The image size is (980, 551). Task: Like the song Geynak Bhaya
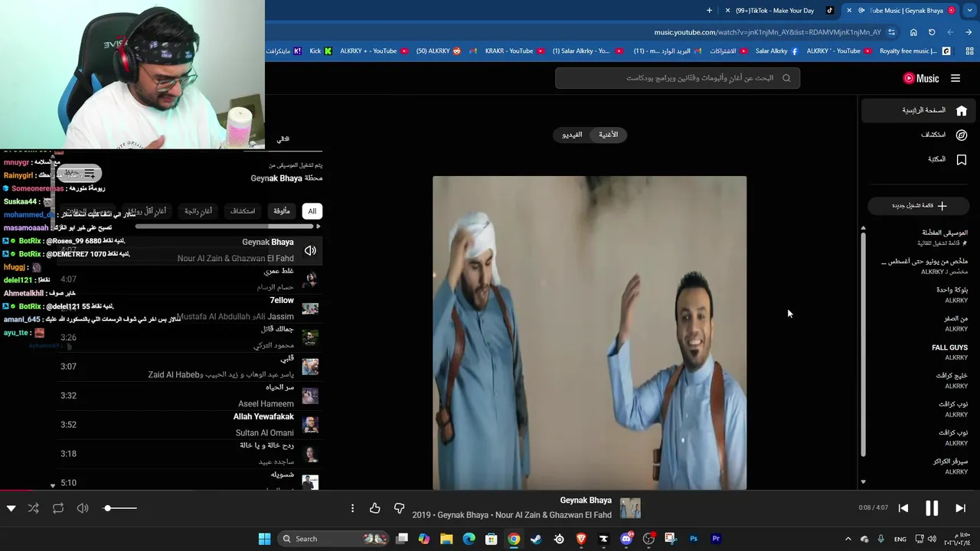(374, 508)
